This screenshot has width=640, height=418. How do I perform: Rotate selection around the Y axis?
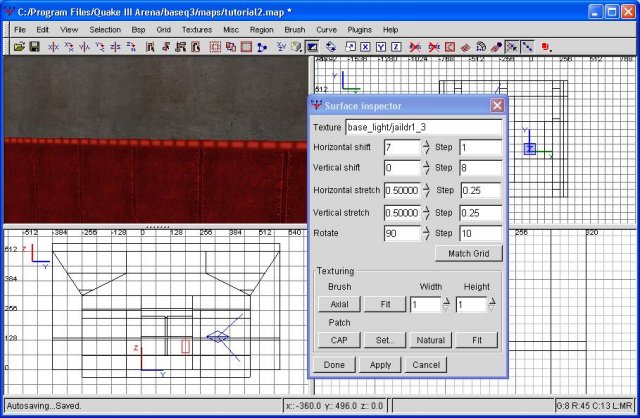pos(100,47)
